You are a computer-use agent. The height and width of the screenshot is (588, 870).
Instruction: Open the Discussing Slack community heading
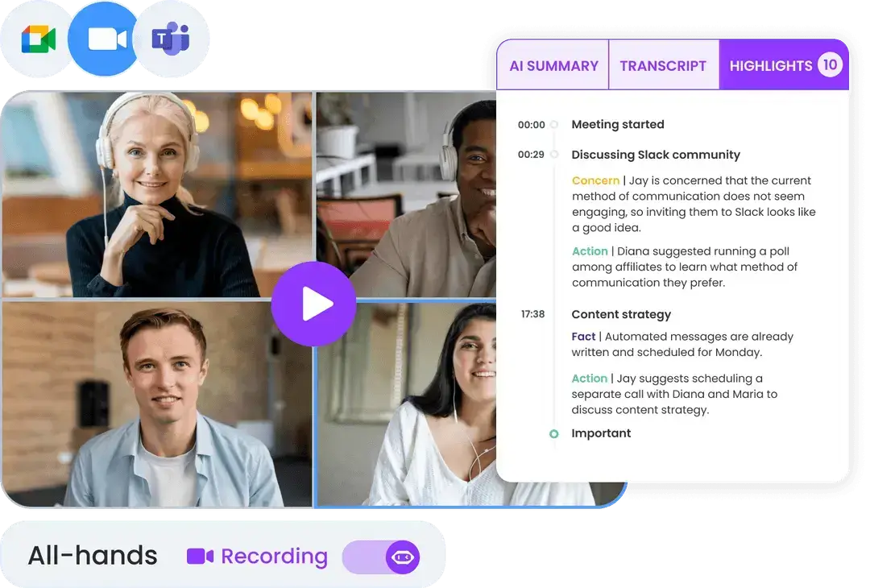(656, 155)
